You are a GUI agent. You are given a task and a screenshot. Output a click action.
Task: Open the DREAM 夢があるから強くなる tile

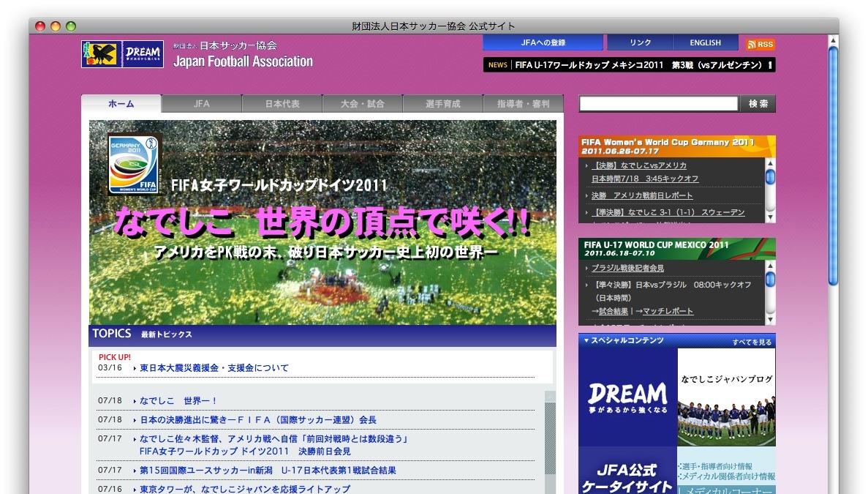coord(627,397)
